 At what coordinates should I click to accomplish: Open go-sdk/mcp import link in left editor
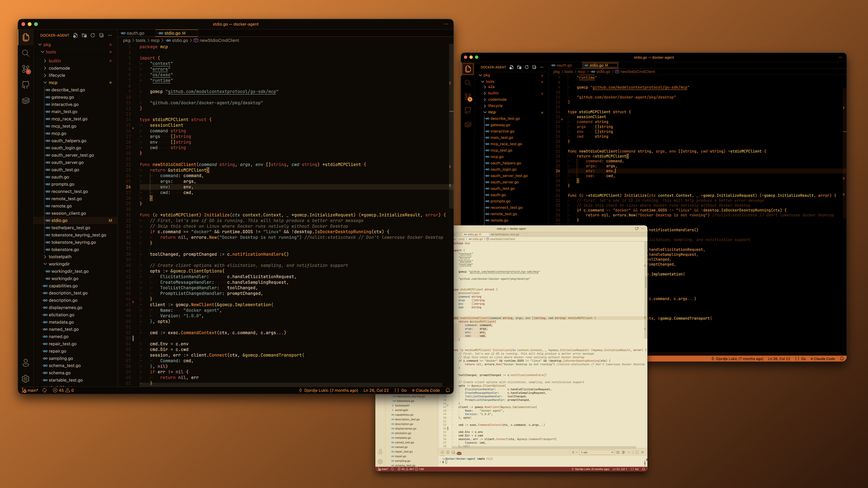pos(222,92)
